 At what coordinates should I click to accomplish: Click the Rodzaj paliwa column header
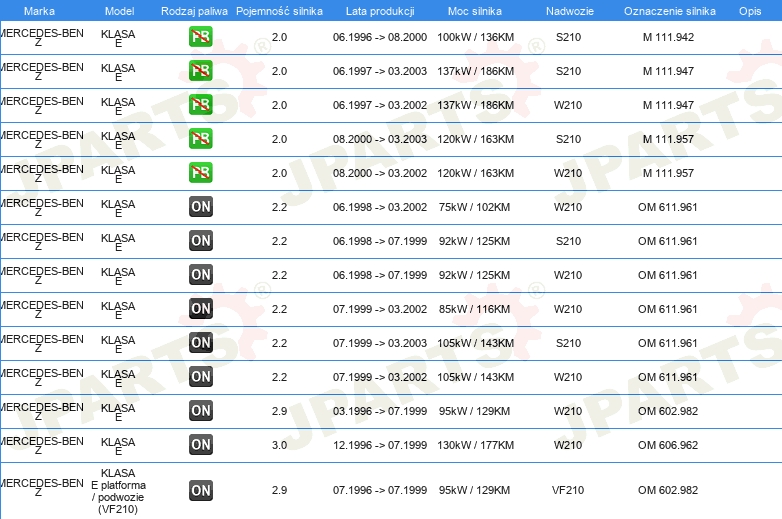point(195,11)
